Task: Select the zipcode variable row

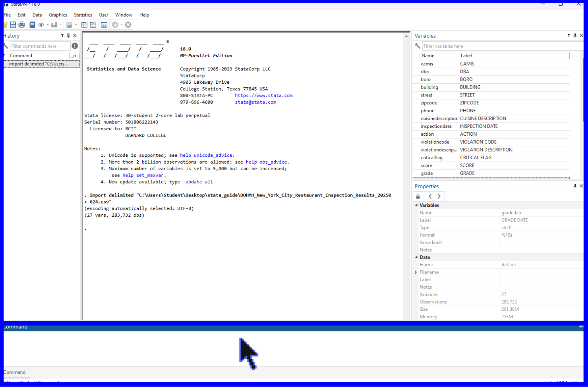Action: [x=491, y=103]
